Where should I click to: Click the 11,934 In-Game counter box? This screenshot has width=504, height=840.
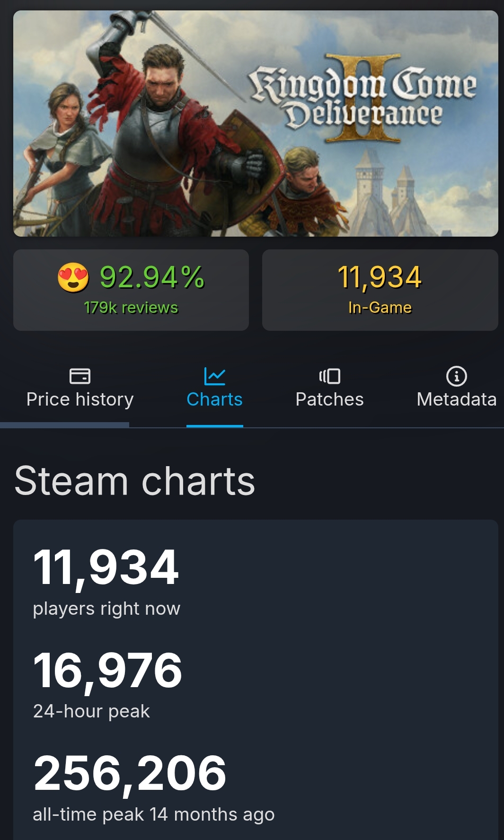pos(380,290)
